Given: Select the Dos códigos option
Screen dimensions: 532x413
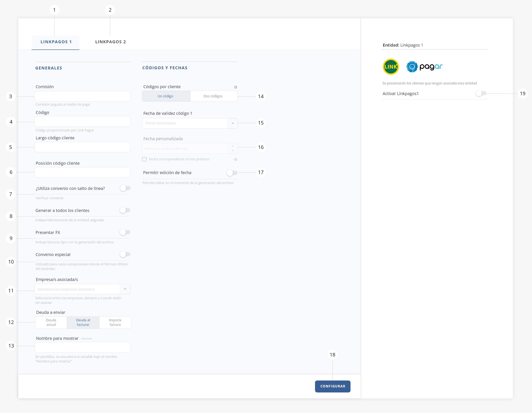Looking at the screenshot, I should (x=213, y=96).
